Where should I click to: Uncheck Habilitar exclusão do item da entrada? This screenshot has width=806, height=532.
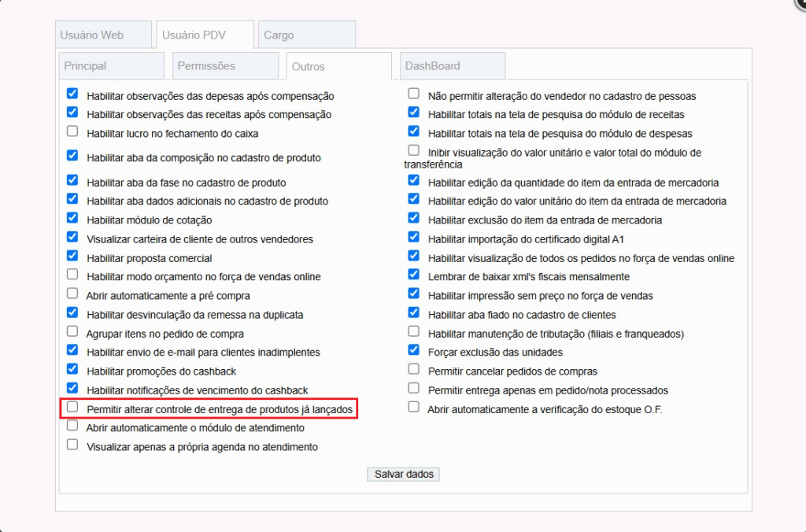pyautogui.click(x=414, y=217)
